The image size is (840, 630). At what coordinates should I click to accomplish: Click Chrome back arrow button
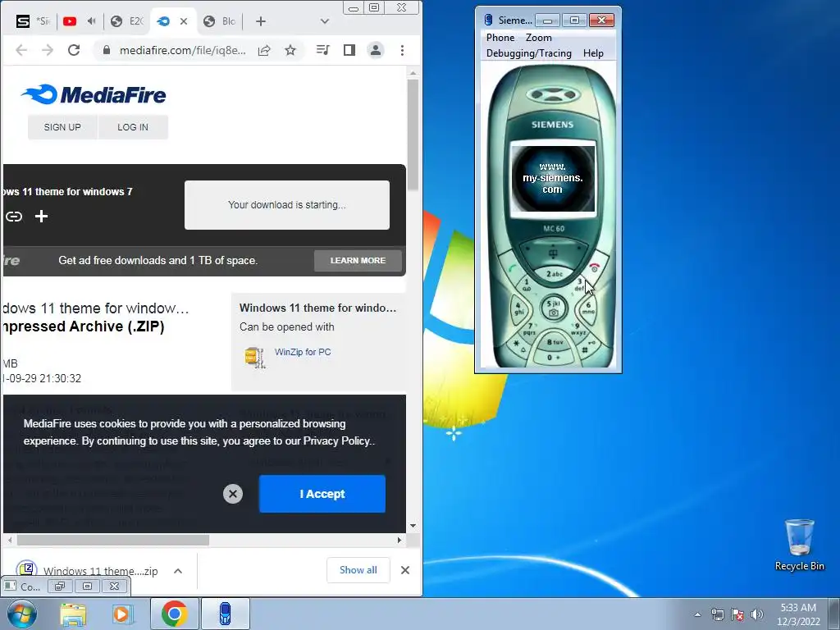pos(21,50)
